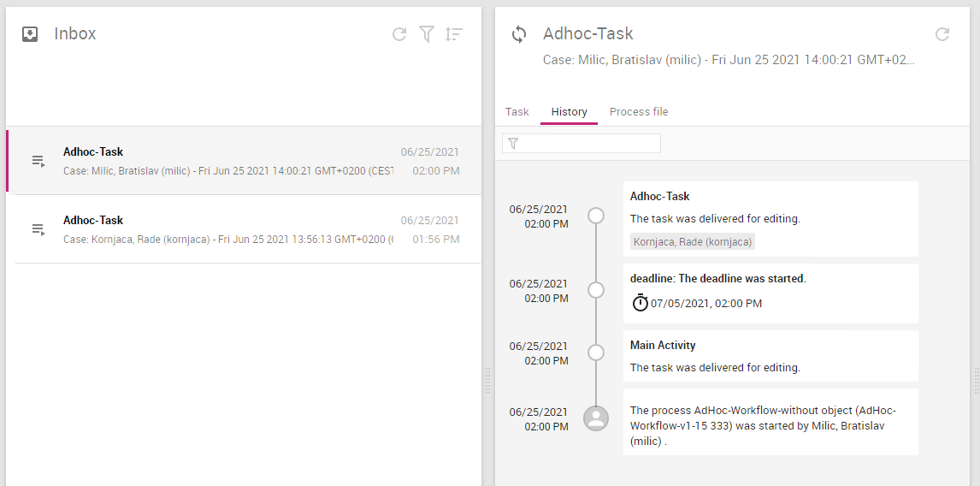
Task: Click the Adhoc-Task sync icon in header
Action: [519, 34]
